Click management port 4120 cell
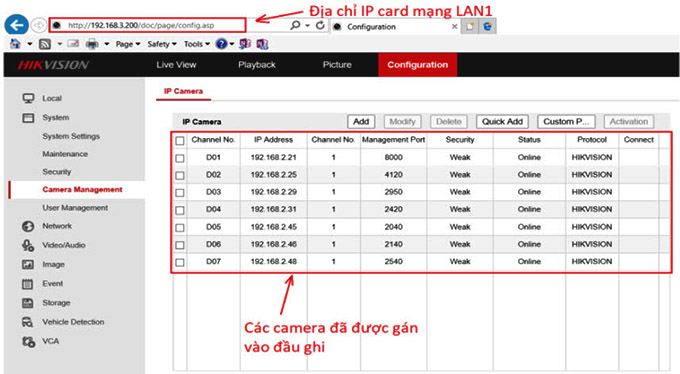Screen dimensions: 680x374 pyautogui.click(x=393, y=175)
